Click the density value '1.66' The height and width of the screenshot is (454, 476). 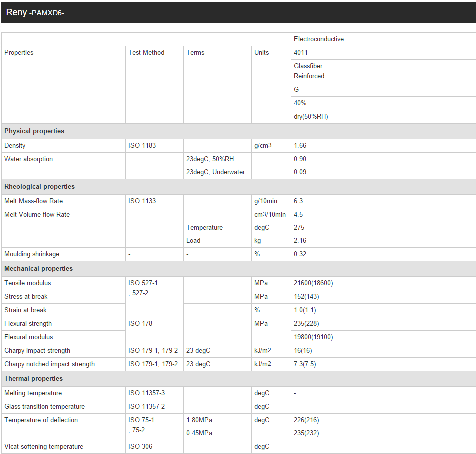pos(300,146)
